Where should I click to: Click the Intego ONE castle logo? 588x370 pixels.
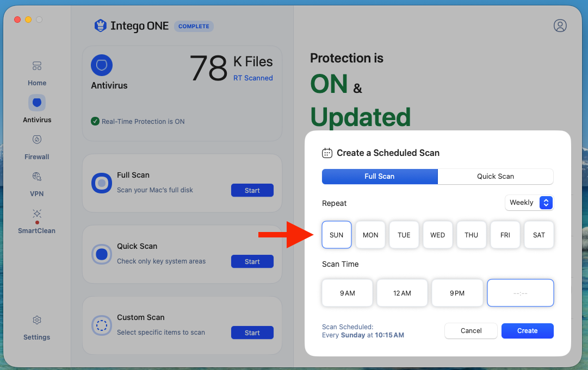click(x=100, y=26)
